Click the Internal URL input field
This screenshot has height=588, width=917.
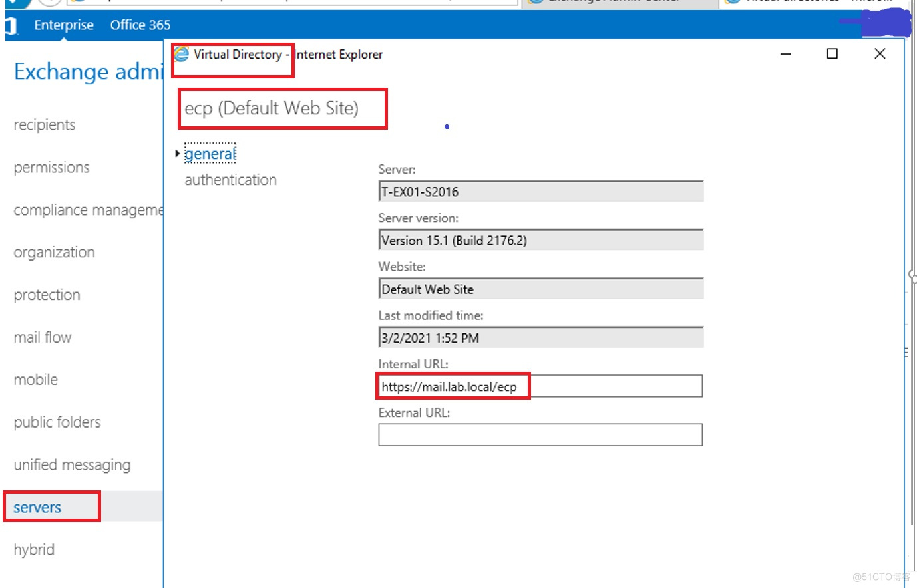click(540, 386)
